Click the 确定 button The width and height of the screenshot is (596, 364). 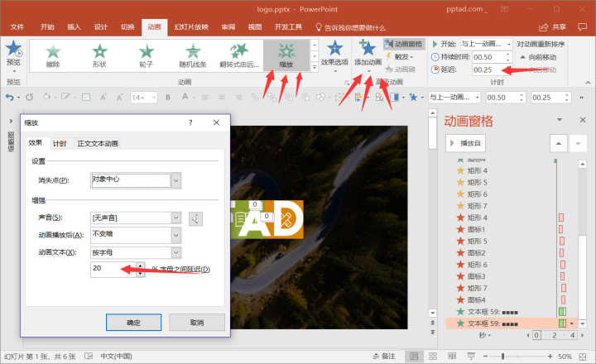(133, 323)
